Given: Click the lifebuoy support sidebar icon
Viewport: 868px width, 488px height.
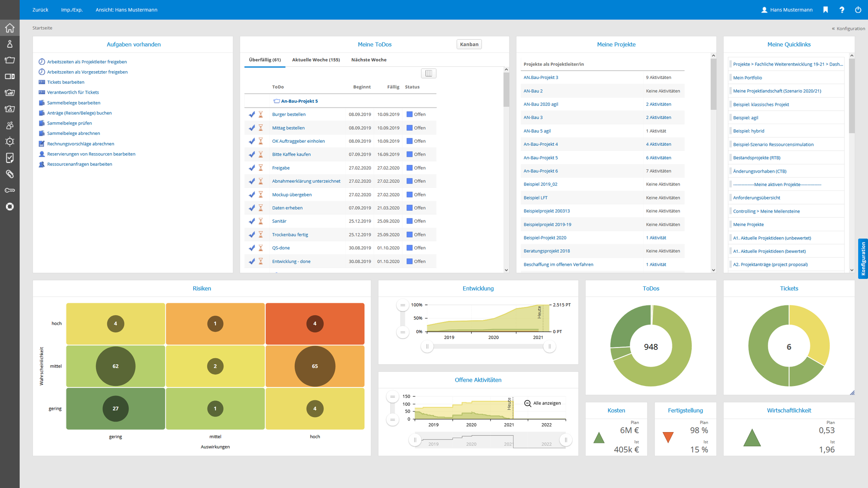Looking at the screenshot, I should 10,206.
